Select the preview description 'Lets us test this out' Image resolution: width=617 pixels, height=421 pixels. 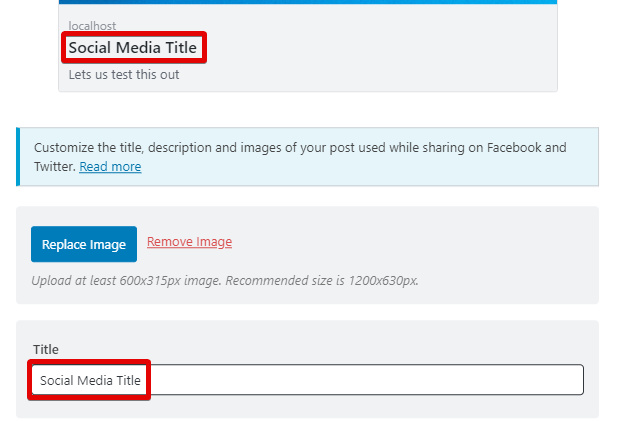pyautogui.click(x=124, y=75)
